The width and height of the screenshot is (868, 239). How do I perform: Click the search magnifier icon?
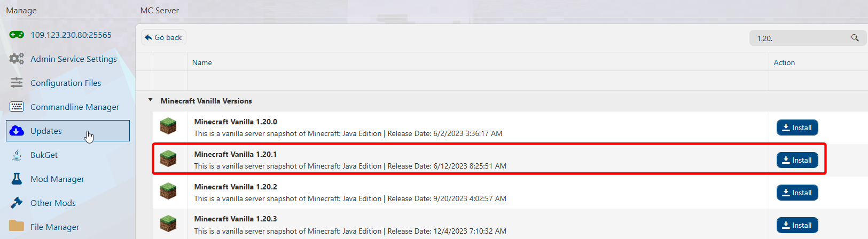[855, 38]
